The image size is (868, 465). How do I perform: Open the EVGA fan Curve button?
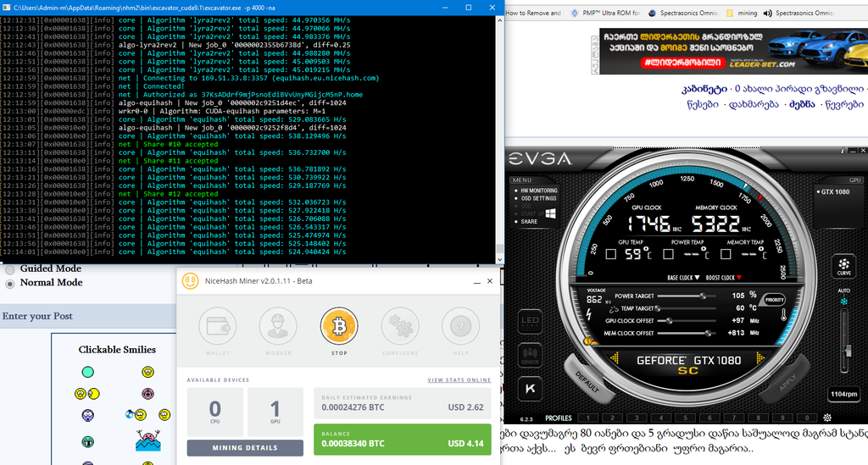(x=843, y=267)
